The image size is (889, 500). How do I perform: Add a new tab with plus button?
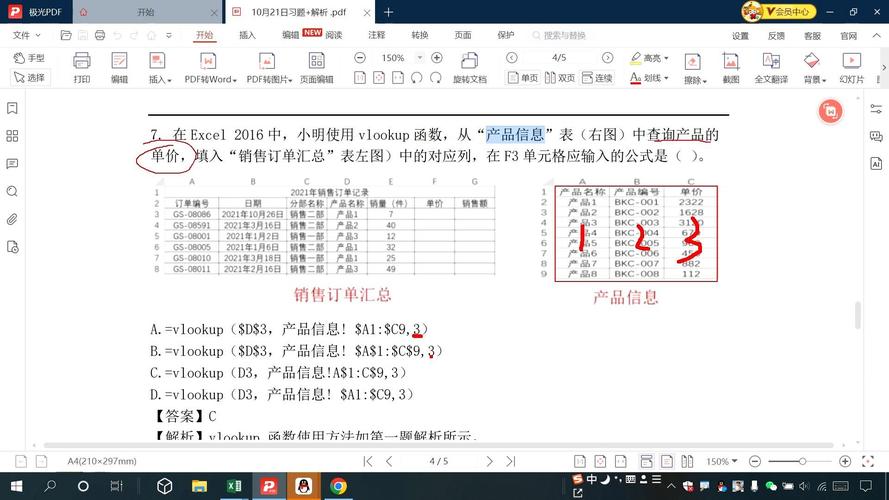tap(388, 12)
